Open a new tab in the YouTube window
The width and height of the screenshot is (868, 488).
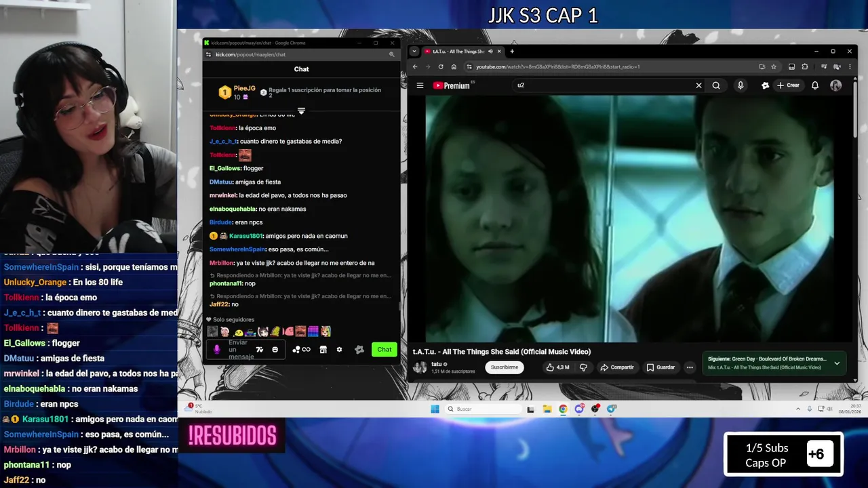point(512,52)
